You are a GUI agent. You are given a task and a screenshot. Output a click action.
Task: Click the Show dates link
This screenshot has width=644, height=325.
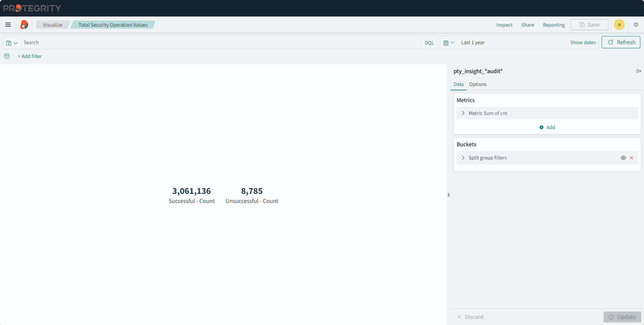click(x=583, y=42)
